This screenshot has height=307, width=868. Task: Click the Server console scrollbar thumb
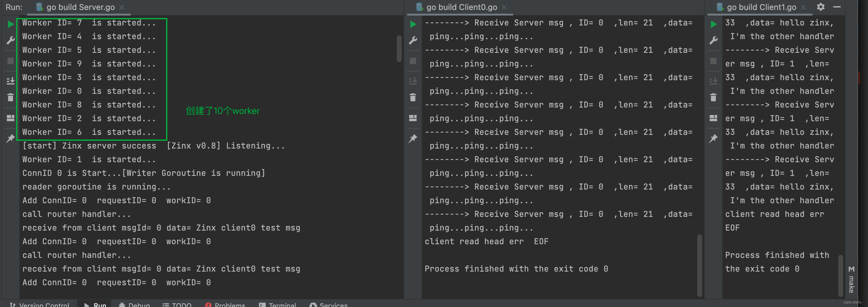click(399, 48)
